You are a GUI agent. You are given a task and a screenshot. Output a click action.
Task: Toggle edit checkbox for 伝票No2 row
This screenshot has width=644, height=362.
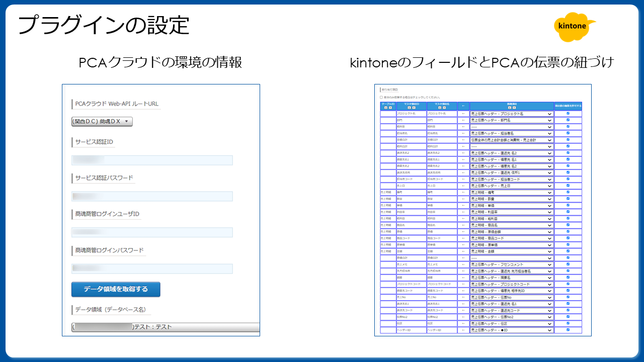pos(568,317)
